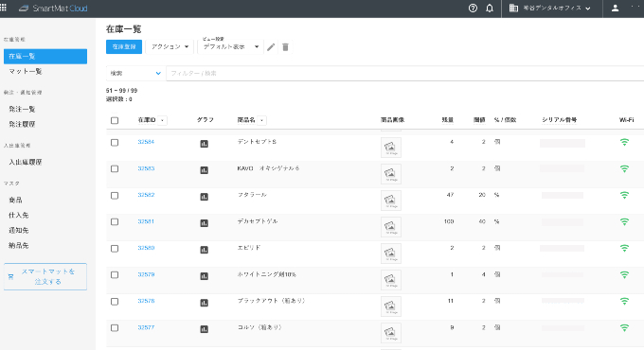644x350 pixels.
Task: Open graph icon for stock 32581
Action: tap(205, 223)
